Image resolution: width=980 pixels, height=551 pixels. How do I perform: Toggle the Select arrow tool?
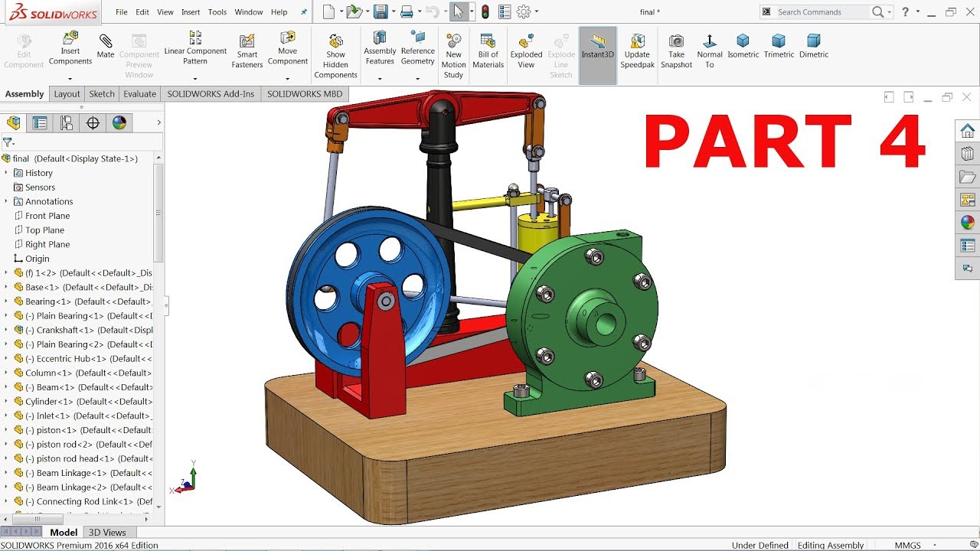pos(458,11)
